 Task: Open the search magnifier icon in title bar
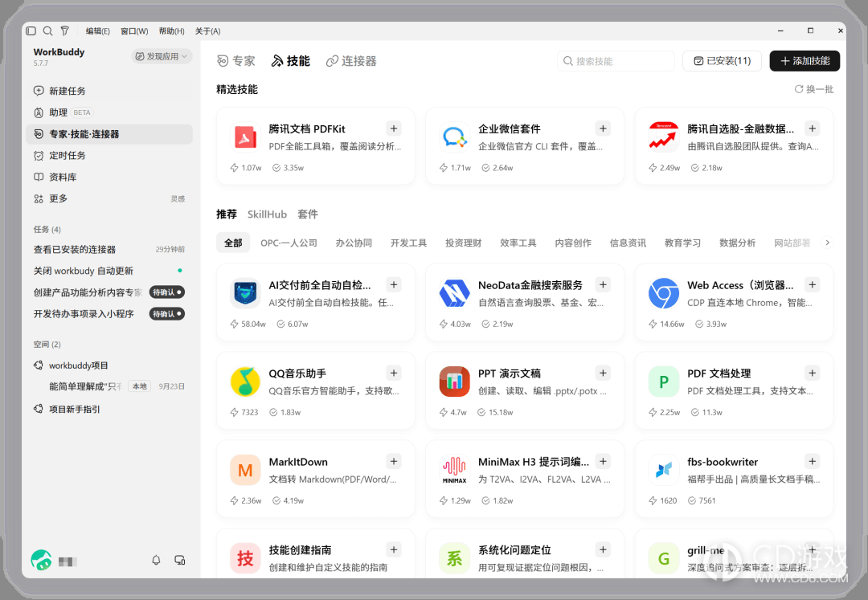click(x=48, y=31)
